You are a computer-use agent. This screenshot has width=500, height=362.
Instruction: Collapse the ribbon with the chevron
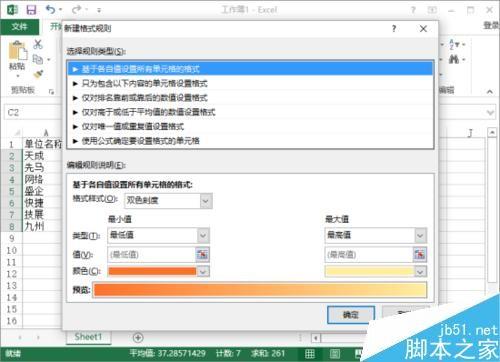click(x=490, y=91)
